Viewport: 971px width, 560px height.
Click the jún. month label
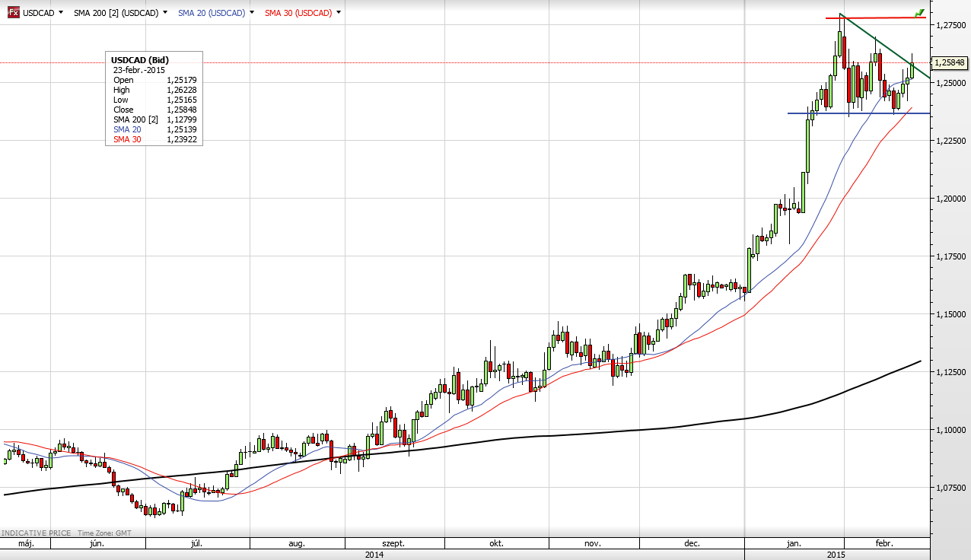(97, 544)
